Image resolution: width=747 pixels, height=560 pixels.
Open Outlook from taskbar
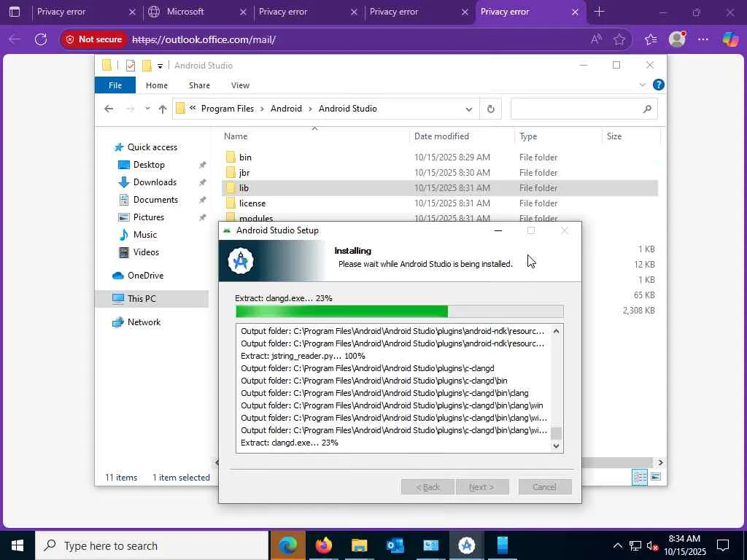(x=395, y=545)
